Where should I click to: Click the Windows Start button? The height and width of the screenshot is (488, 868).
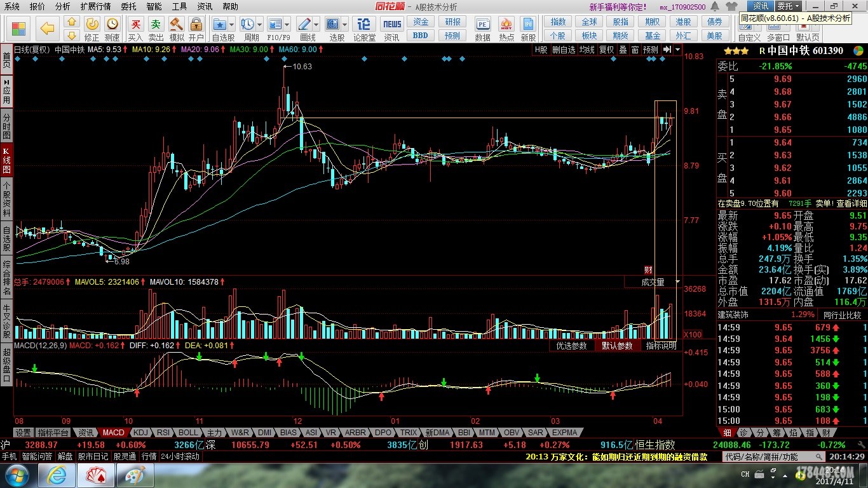(16, 475)
